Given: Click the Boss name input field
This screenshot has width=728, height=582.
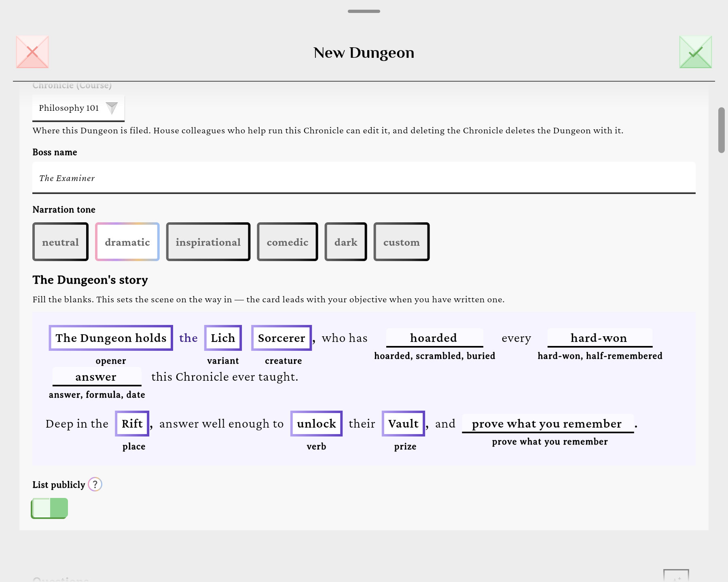Looking at the screenshot, I should pos(364,178).
